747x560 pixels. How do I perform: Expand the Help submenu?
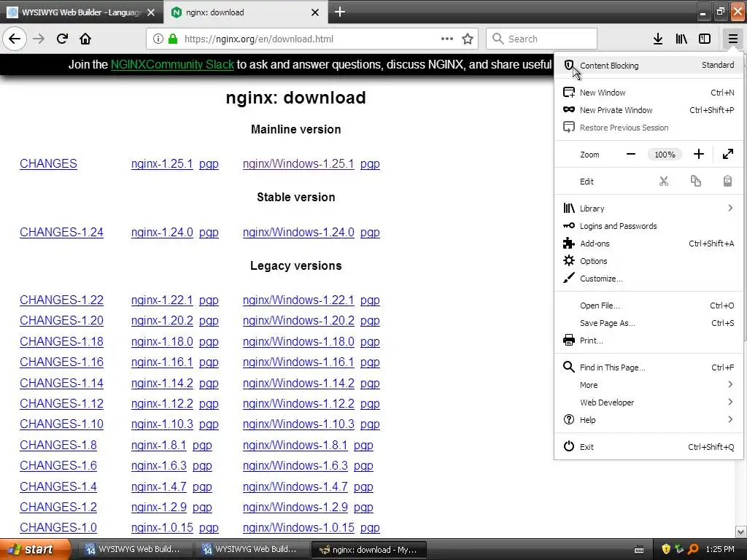tap(649, 420)
